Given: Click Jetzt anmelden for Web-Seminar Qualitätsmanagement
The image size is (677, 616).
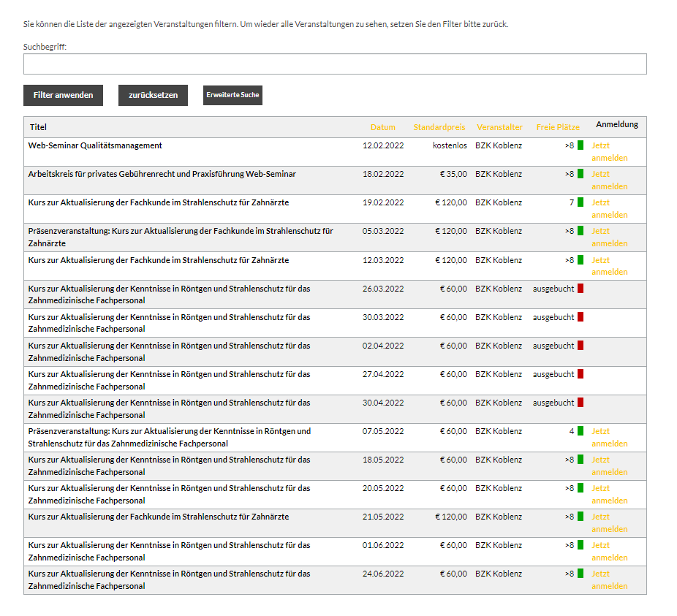Looking at the screenshot, I should coord(609,152).
